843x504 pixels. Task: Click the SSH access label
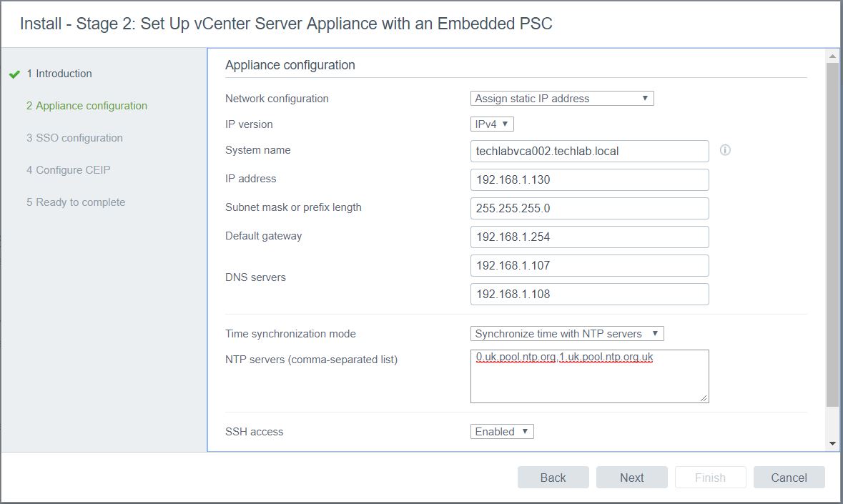pyautogui.click(x=255, y=432)
